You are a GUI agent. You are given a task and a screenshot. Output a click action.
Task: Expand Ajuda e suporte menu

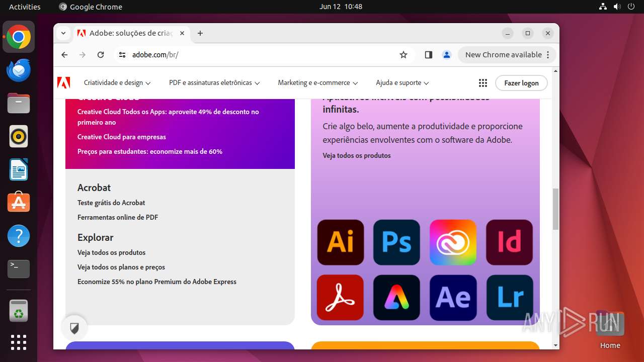(403, 83)
